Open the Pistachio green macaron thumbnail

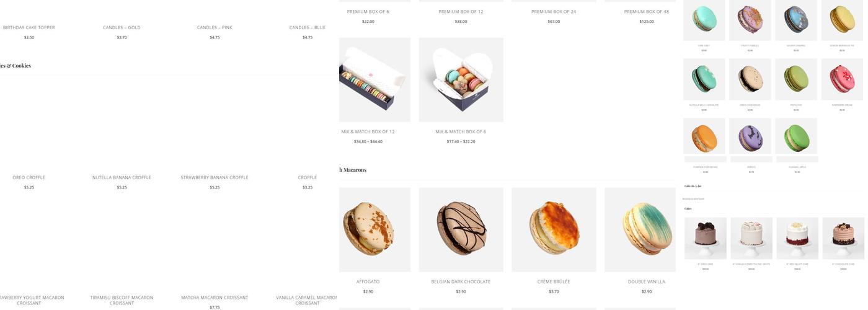click(x=796, y=79)
